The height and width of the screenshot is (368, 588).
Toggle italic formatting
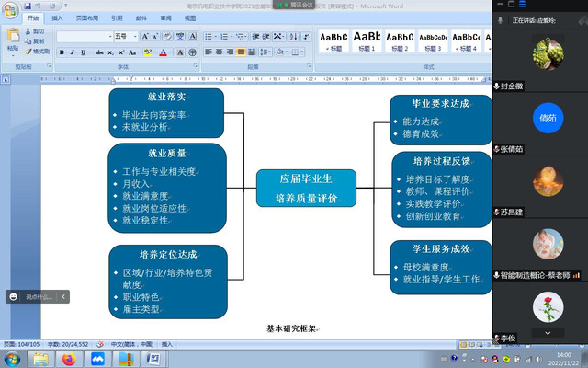pos(73,52)
